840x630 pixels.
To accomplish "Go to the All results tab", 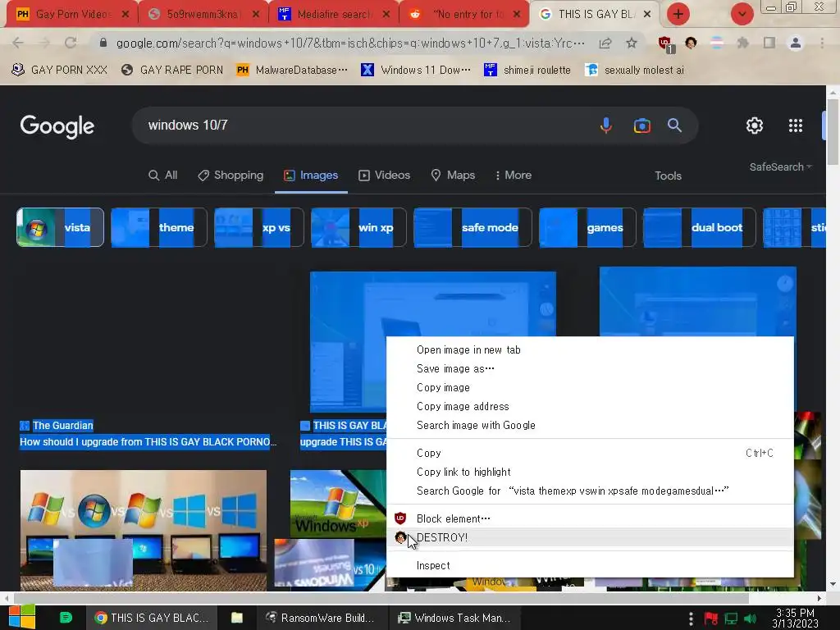I will [163, 176].
